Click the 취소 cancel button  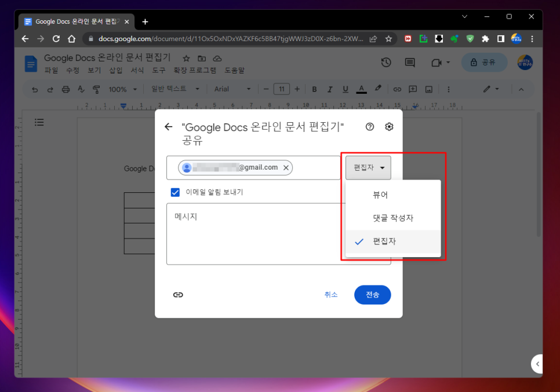coord(330,295)
